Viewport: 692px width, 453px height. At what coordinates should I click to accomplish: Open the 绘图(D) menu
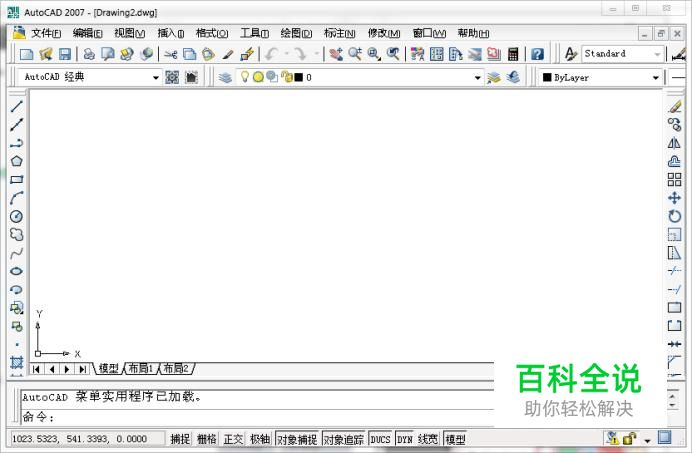pyautogui.click(x=296, y=33)
